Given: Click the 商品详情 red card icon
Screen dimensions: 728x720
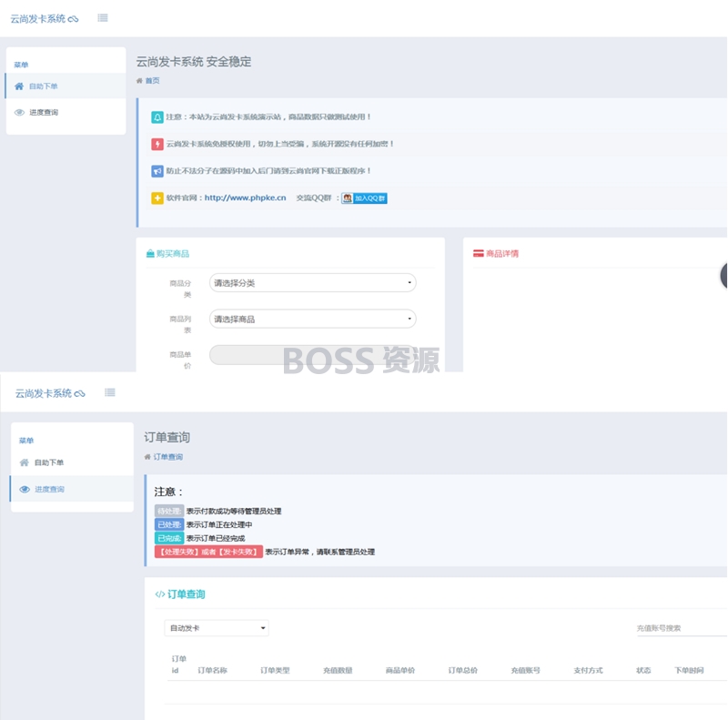Looking at the screenshot, I should coord(479,253).
